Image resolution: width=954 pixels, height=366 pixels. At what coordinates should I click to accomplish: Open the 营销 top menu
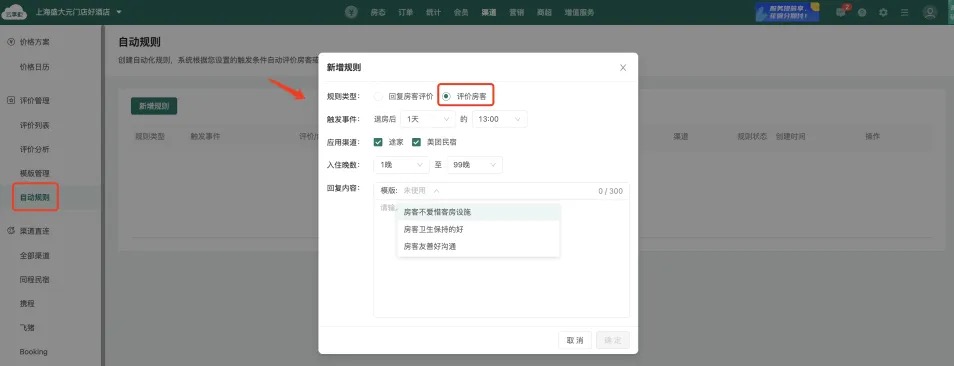pos(516,12)
